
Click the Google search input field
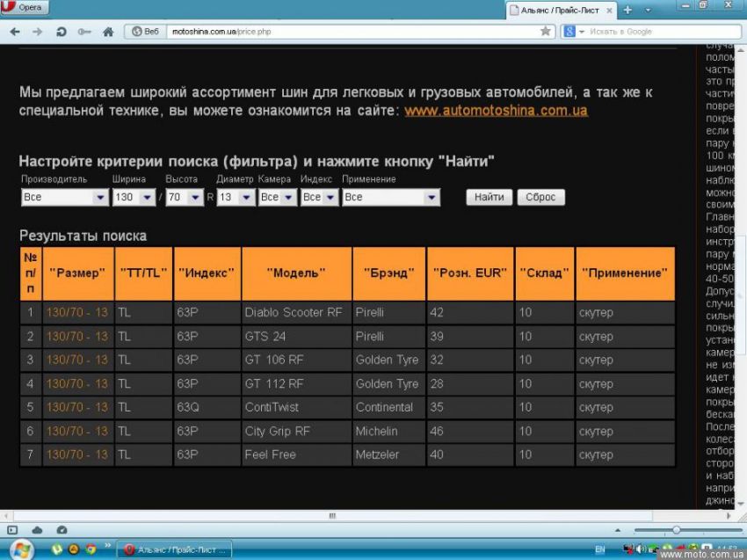(x=664, y=32)
